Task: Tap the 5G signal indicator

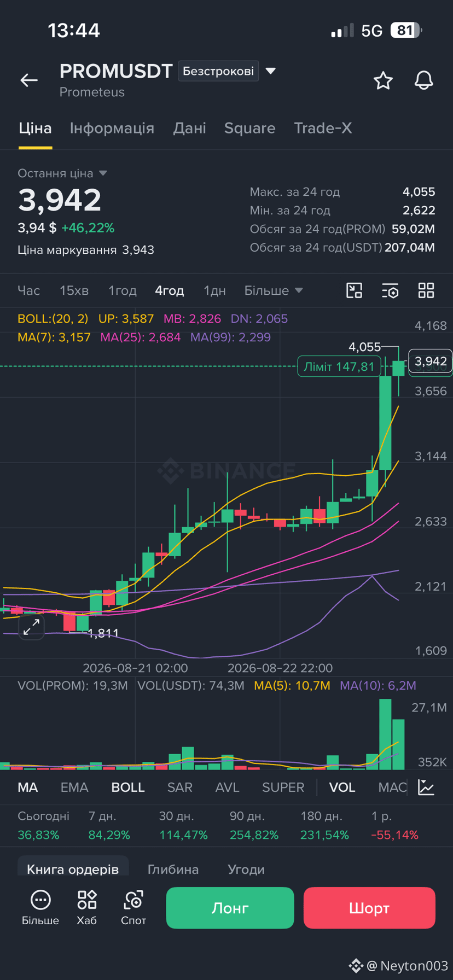Action: [x=372, y=31]
